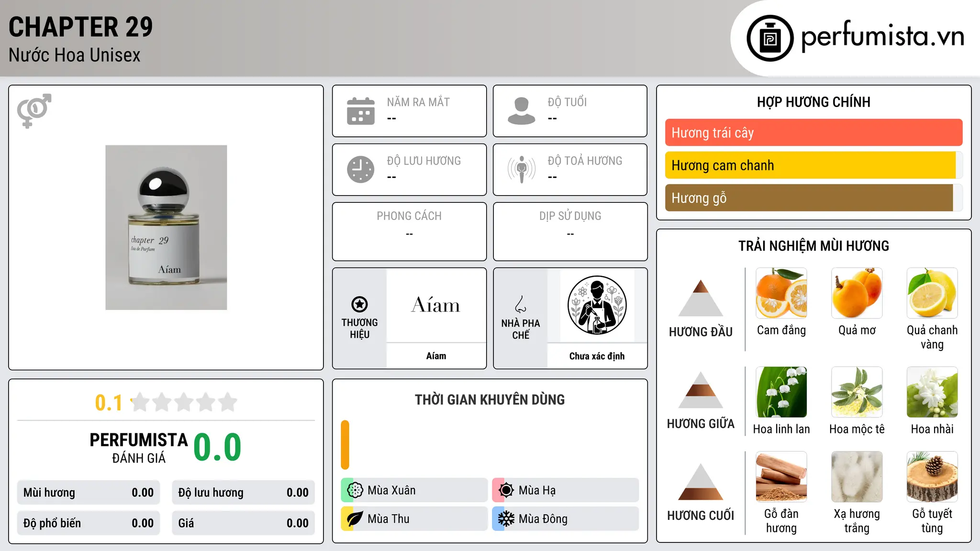Viewport: 980px width, 551px height.
Task: Select the Cam đắng note image
Action: coord(781,293)
